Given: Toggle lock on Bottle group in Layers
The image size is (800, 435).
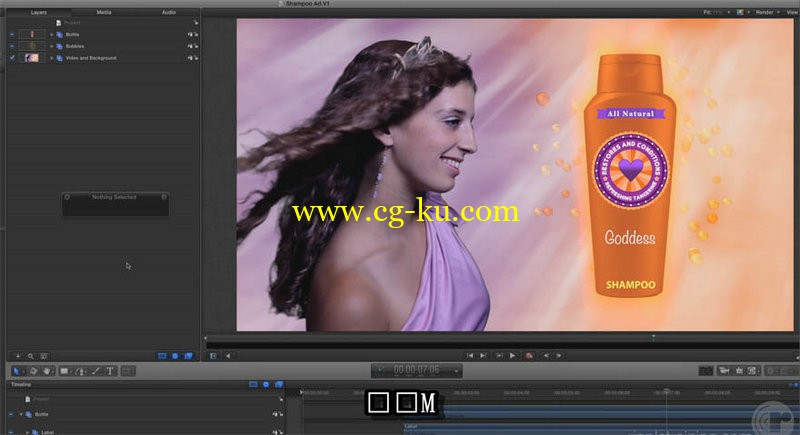Looking at the screenshot, I should pos(196,34).
